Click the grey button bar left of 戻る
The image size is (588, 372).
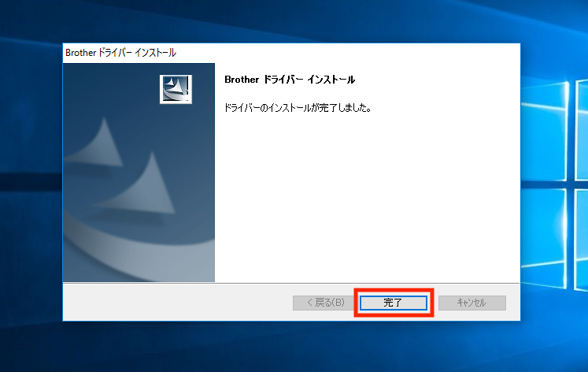(173, 303)
